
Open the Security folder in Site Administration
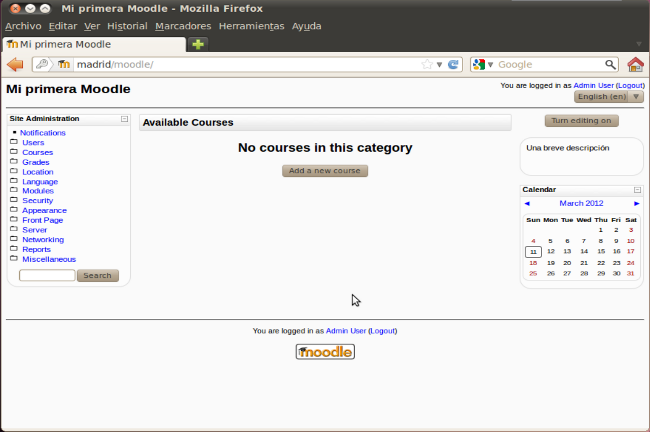point(38,201)
